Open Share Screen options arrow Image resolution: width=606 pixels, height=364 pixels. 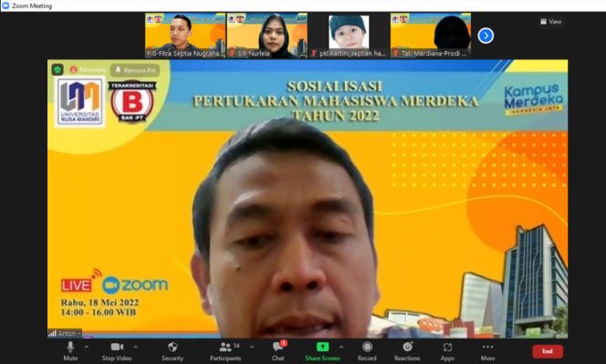pos(341,347)
